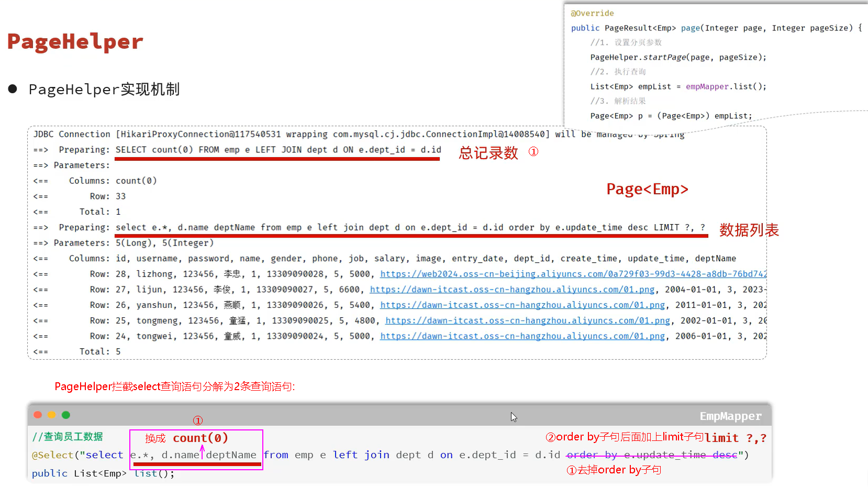Click the PageHelper.startPage code line
The width and height of the screenshot is (868, 487).
pos(678,57)
